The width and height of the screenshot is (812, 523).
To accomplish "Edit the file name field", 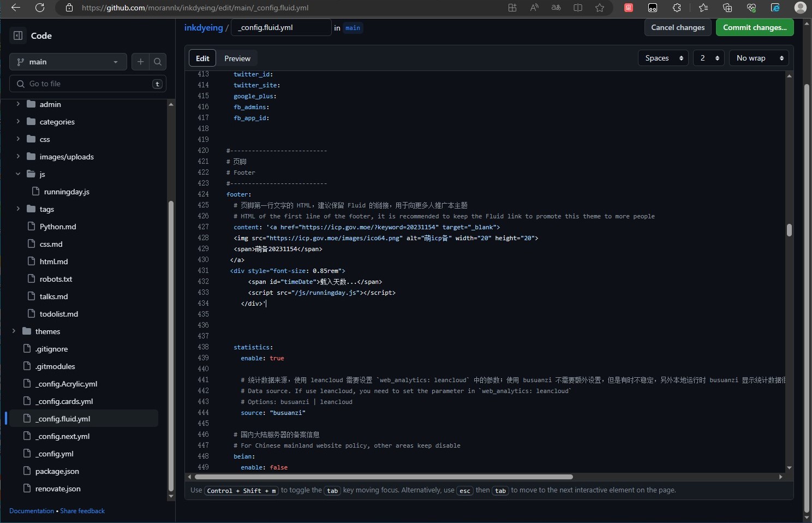I will 281,27.
